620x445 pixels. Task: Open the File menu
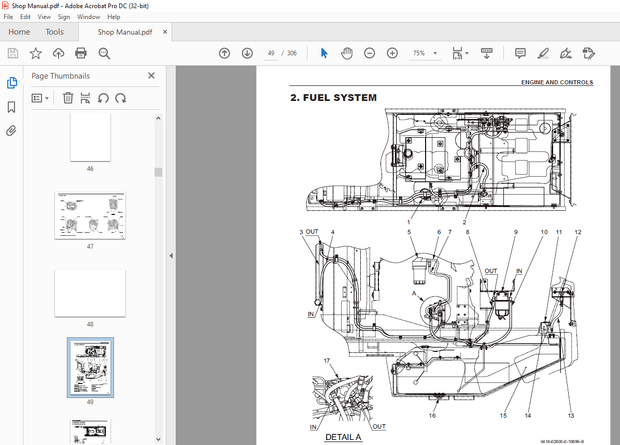point(8,17)
